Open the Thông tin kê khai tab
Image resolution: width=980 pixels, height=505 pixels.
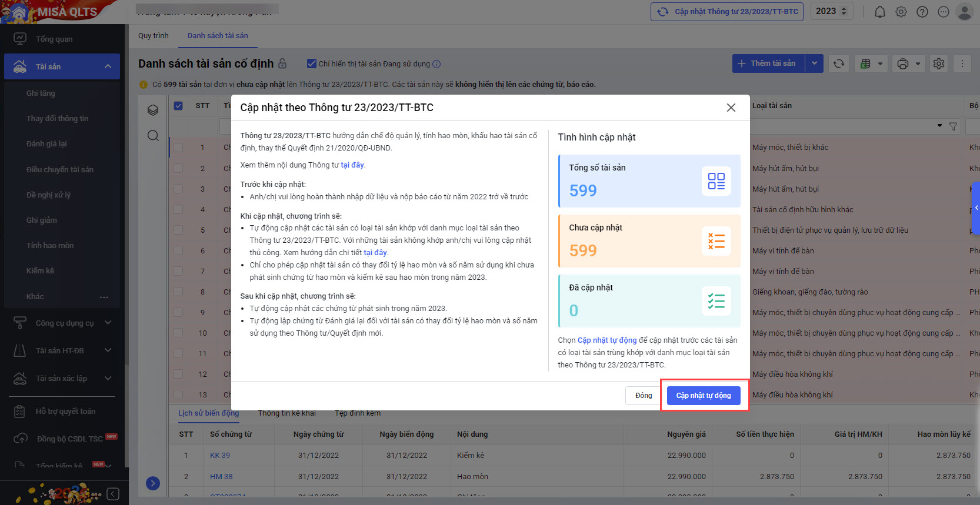click(x=287, y=413)
